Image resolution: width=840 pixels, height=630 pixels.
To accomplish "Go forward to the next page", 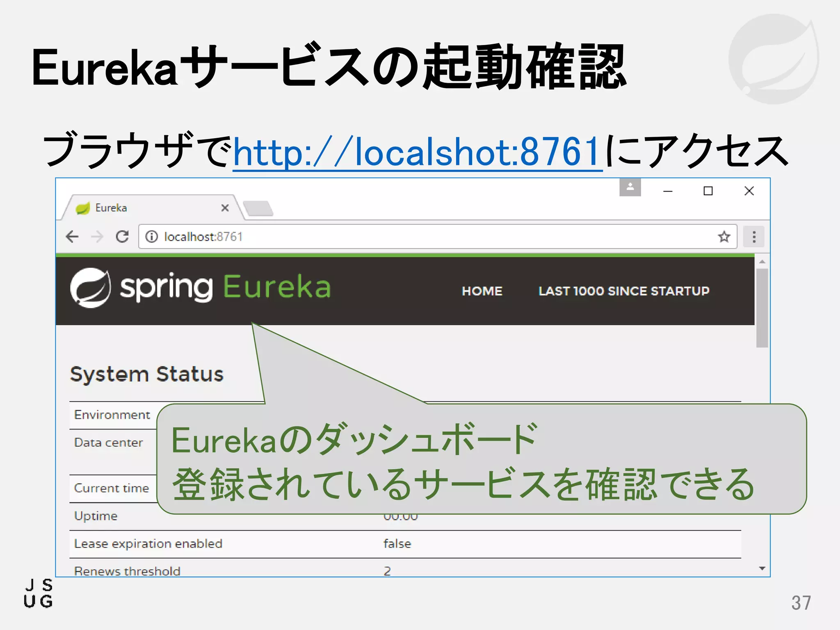I will pyautogui.click(x=97, y=237).
